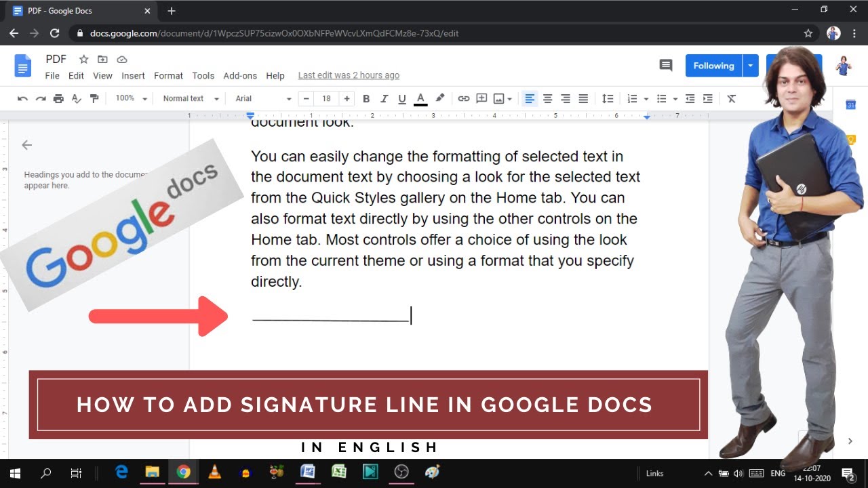Open the Format menu
Screen dimensions: 868x488
tap(168, 76)
